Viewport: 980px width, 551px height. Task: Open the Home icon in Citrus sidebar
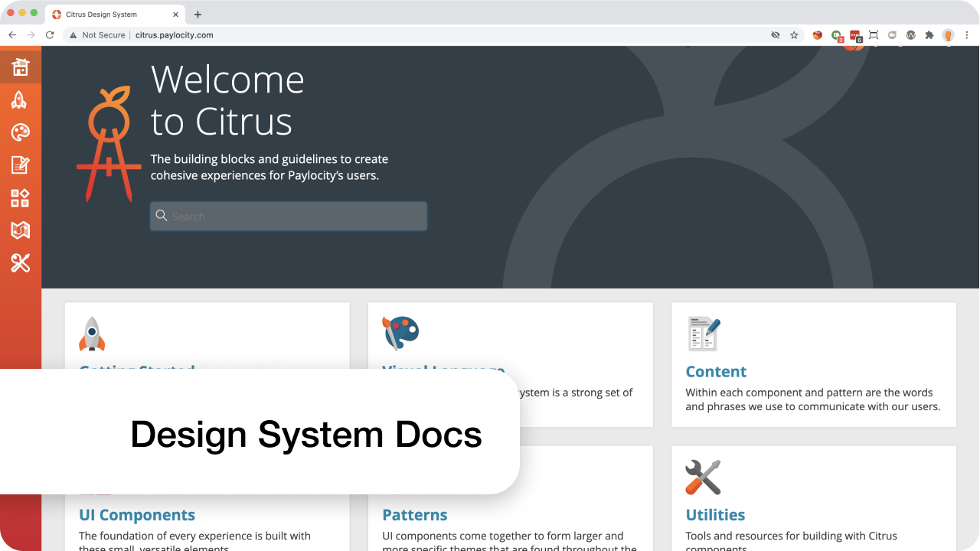pyautogui.click(x=21, y=67)
